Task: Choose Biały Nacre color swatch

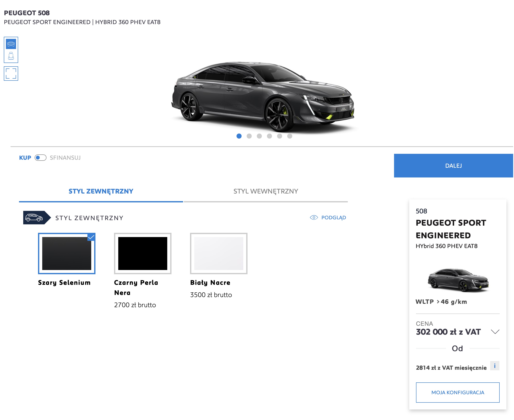Action: [x=219, y=254]
